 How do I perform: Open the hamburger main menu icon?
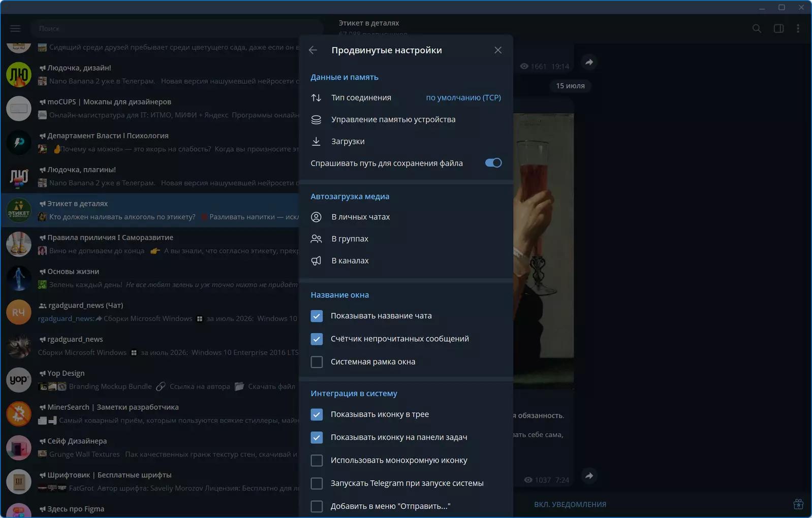[15, 28]
